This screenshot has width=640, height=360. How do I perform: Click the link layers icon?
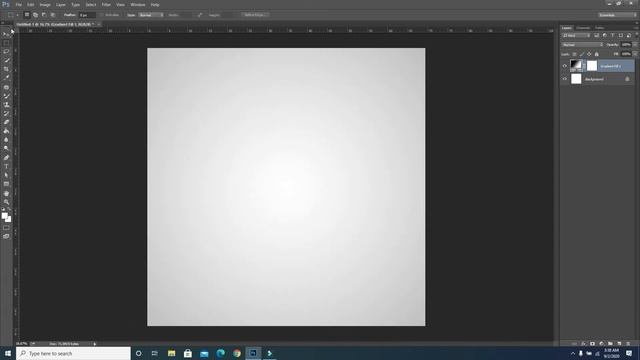[x=574, y=344]
